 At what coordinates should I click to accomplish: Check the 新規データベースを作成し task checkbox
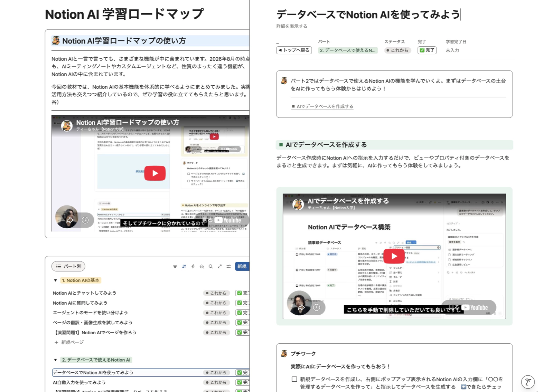[294, 379]
